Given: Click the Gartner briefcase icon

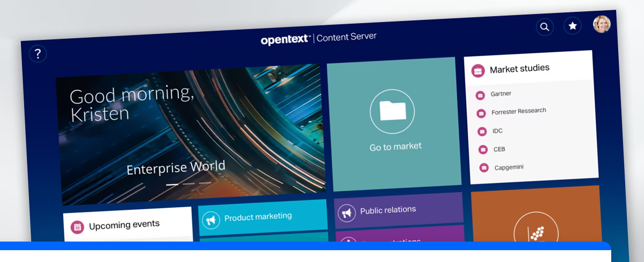Looking at the screenshot, I should [480, 95].
